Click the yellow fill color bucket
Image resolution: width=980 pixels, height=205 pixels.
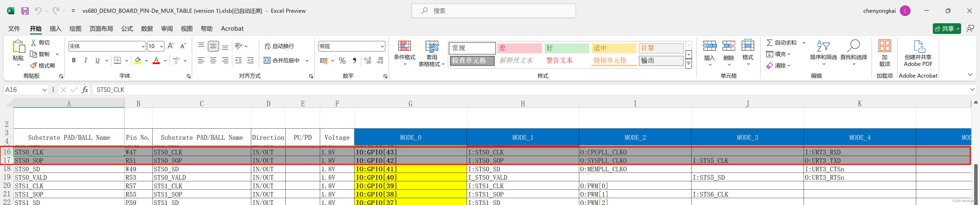click(x=138, y=60)
